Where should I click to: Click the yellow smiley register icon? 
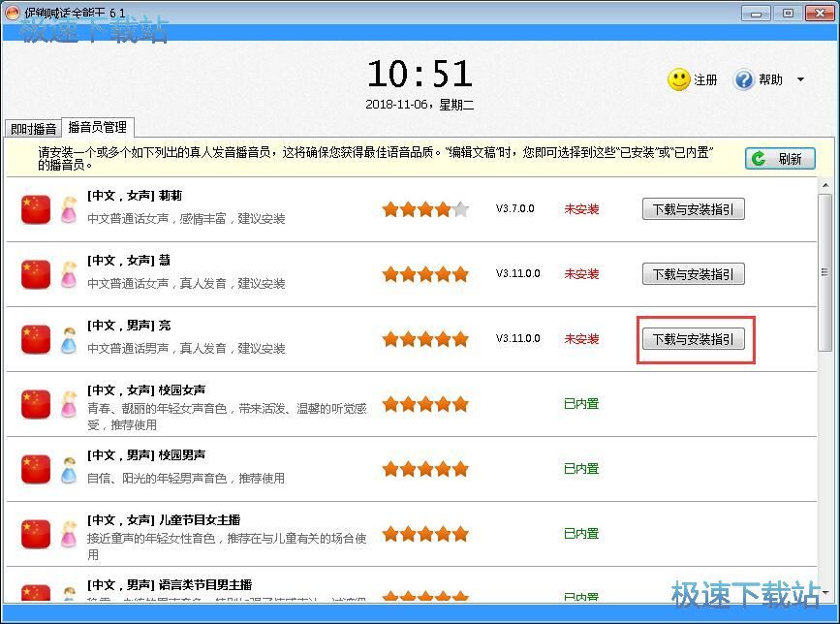tap(679, 79)
